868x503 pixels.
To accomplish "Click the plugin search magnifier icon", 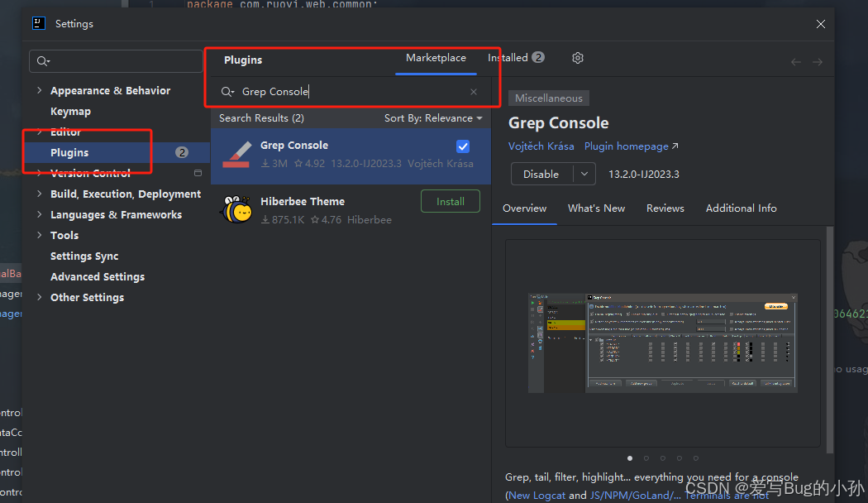I will point(227,92).
